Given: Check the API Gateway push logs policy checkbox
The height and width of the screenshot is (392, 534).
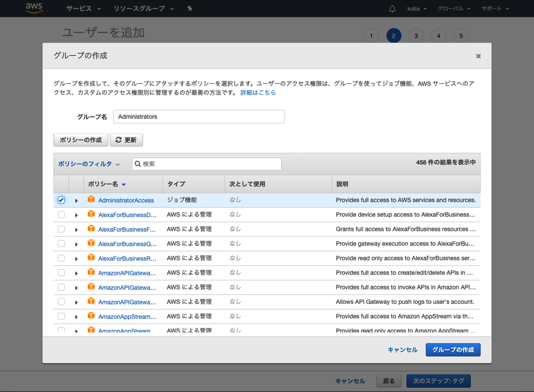Looking at the screenshot, I should point(61,302).
